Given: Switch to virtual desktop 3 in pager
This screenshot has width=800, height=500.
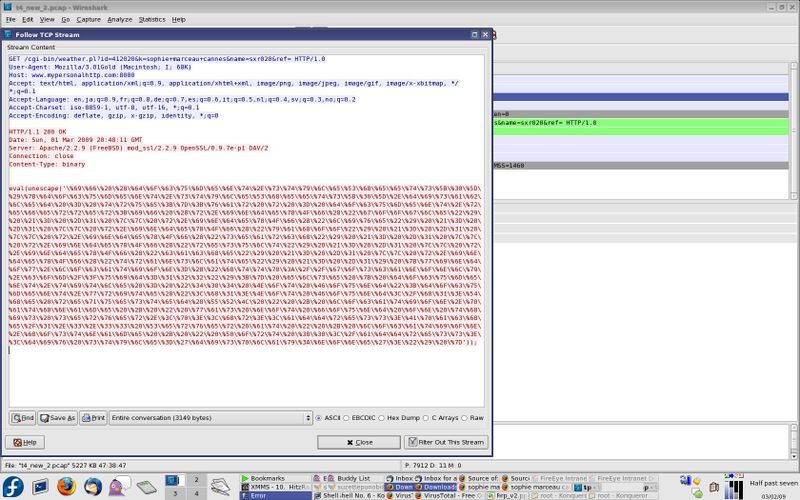Looking at the screenshot, I should pos(174,493).
